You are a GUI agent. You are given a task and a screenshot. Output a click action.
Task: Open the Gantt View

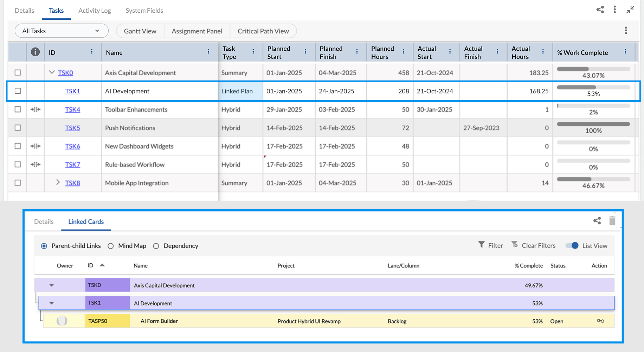[140, 31]
